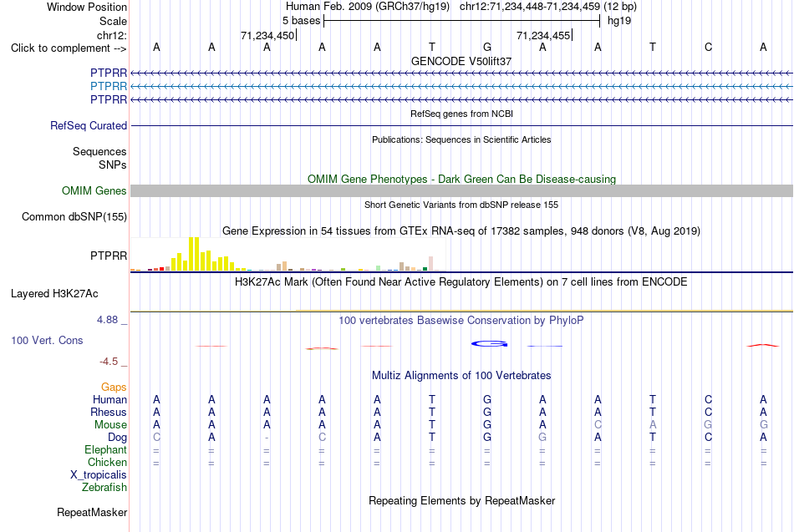Click the RefSeq Curated track label
794x532 pixels.
[x=89, y=125]
